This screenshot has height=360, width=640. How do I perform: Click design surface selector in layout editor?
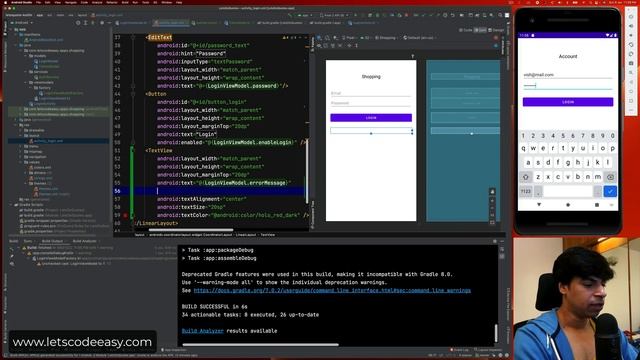point(320,38)
